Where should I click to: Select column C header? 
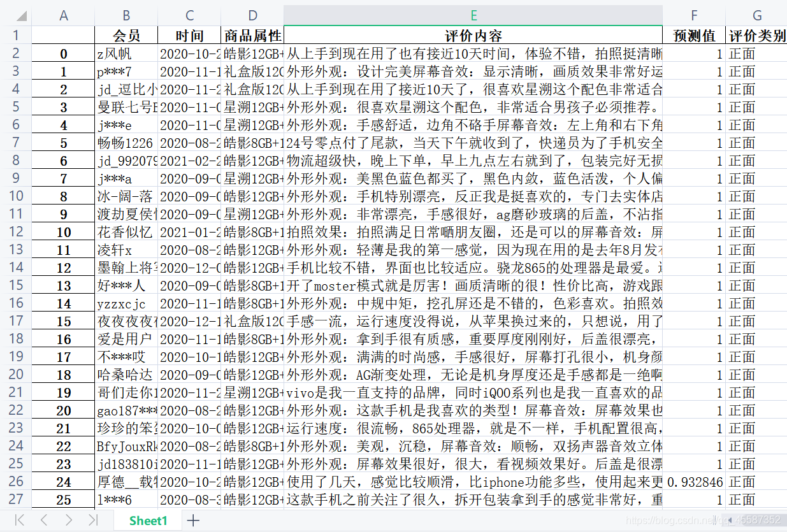(189, 16)
